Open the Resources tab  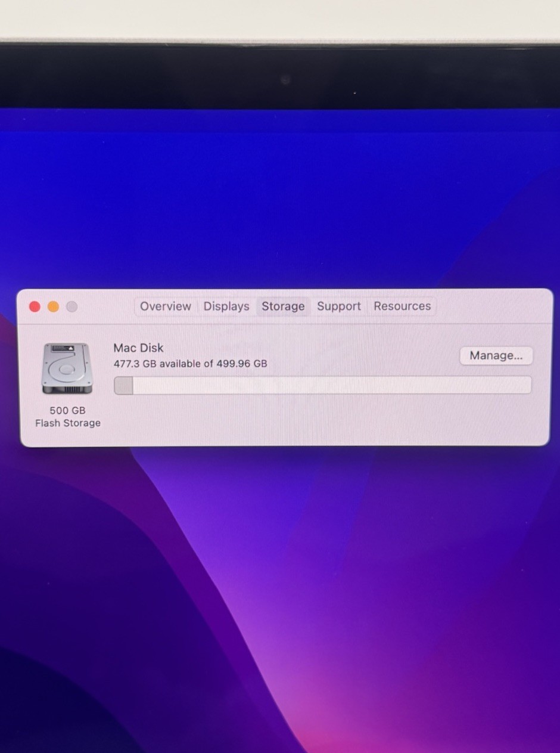402,306
